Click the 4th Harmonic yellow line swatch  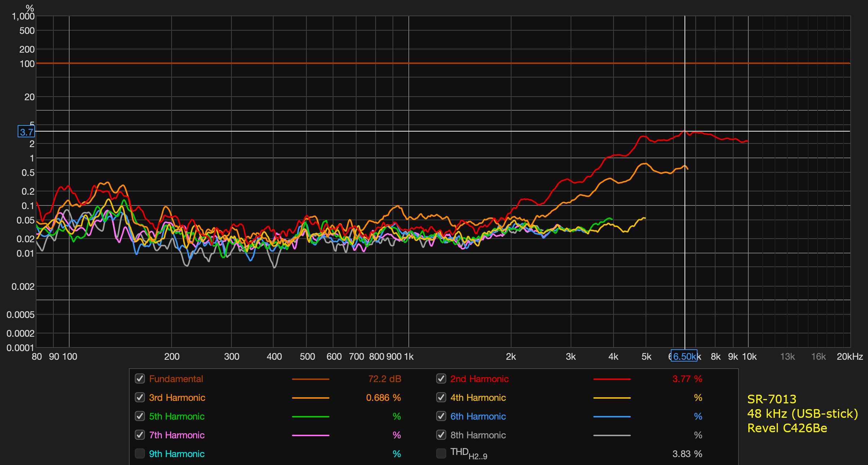[612, 398]
